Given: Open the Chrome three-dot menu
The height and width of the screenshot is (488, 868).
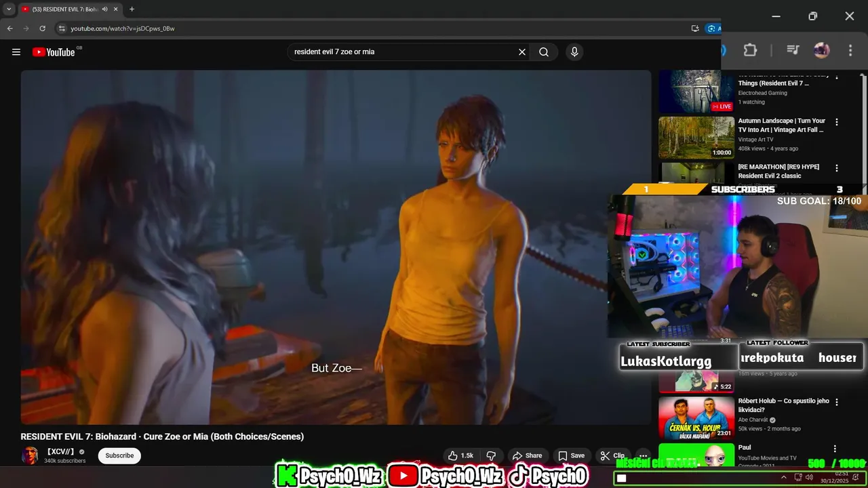Looking at the screenshot, I should click(850, 50).
